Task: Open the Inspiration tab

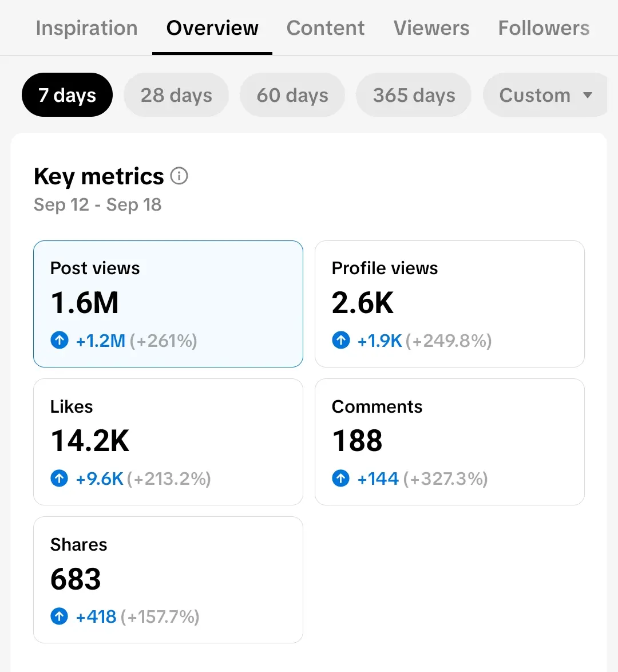Action: click(86, 28)
